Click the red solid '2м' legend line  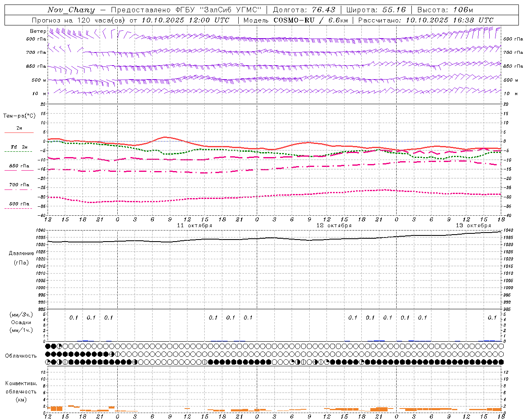pyautogui.click(x=19, y=132)
